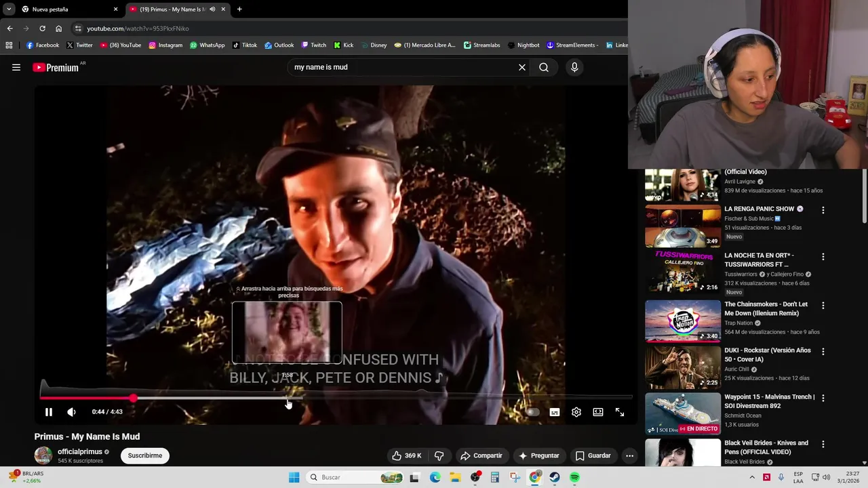Viewport: 868px width, 488px height.
Task: Open options menu for LA RENGA PANIC SHOW
Action: (x=823, y=210)
